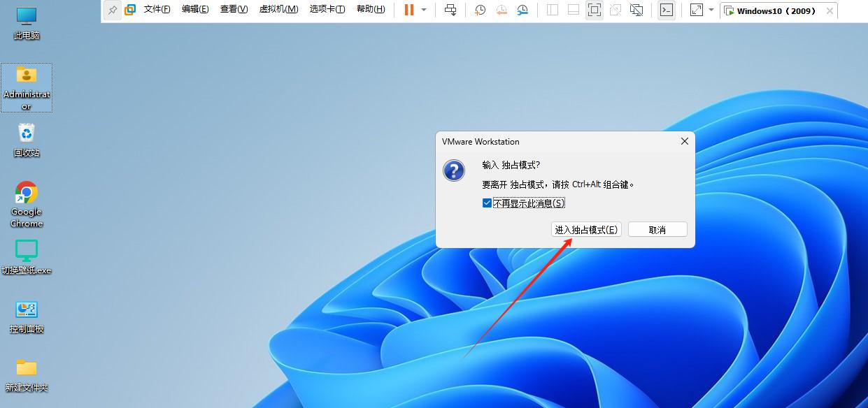Click the 输入 独占模式? text
Viewport: 868px width, 408px height.
click(511, 165)
